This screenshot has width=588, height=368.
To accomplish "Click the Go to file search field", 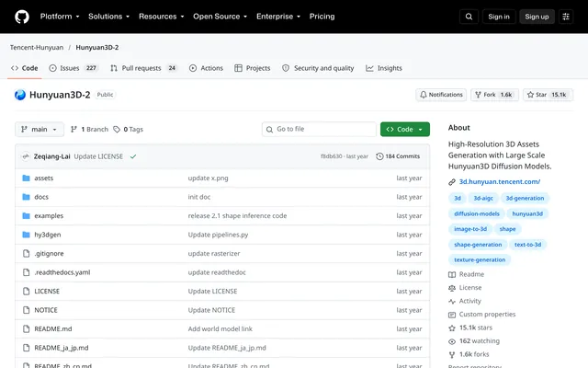I will click(319, 129).
